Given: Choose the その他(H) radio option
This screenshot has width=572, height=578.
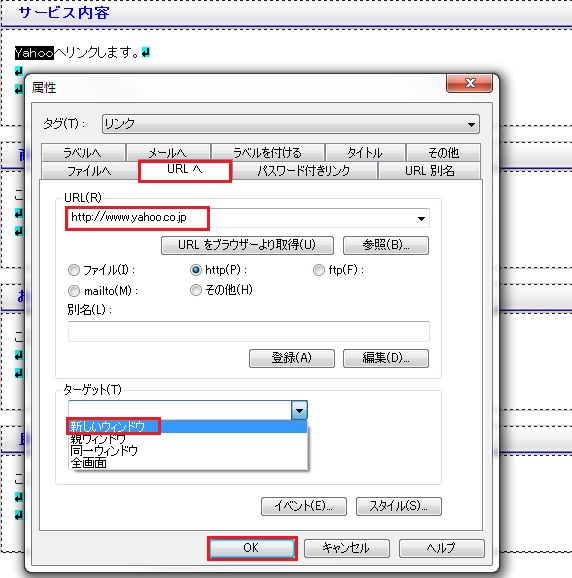Looking at the screenshot, I should point(196,290).
